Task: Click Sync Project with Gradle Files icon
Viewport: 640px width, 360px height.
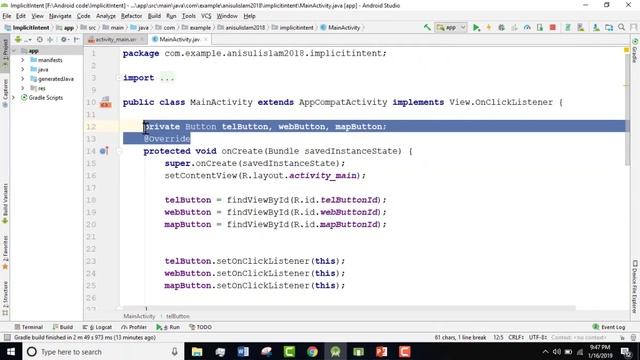Action: coord(567,27)
